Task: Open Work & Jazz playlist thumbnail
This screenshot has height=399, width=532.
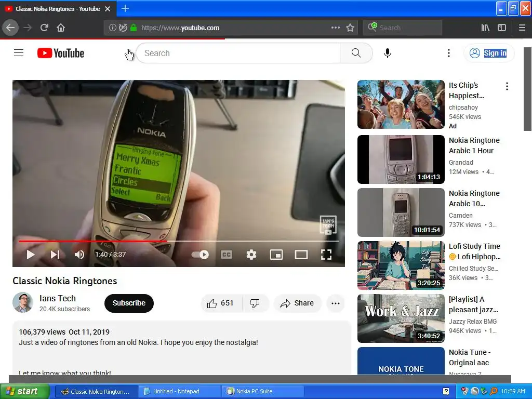Action: [x=401, y=318]
